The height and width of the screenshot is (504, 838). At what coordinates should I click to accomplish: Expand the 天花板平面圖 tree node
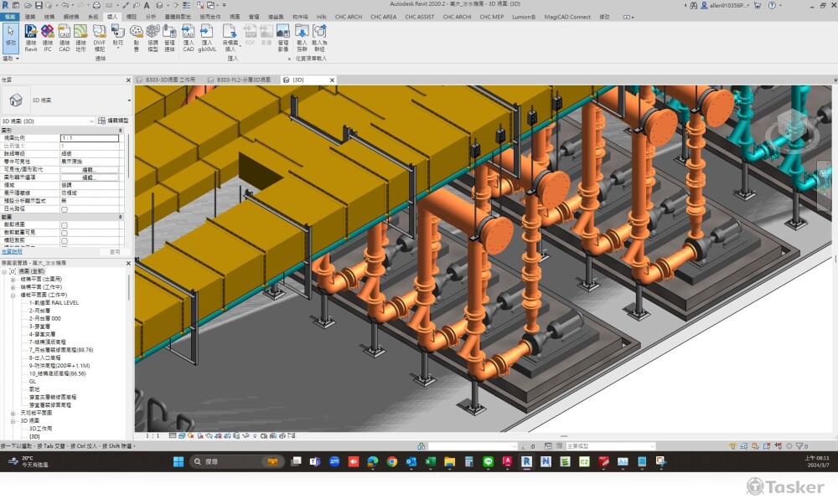pyautogui.click(x=13, y=413)
